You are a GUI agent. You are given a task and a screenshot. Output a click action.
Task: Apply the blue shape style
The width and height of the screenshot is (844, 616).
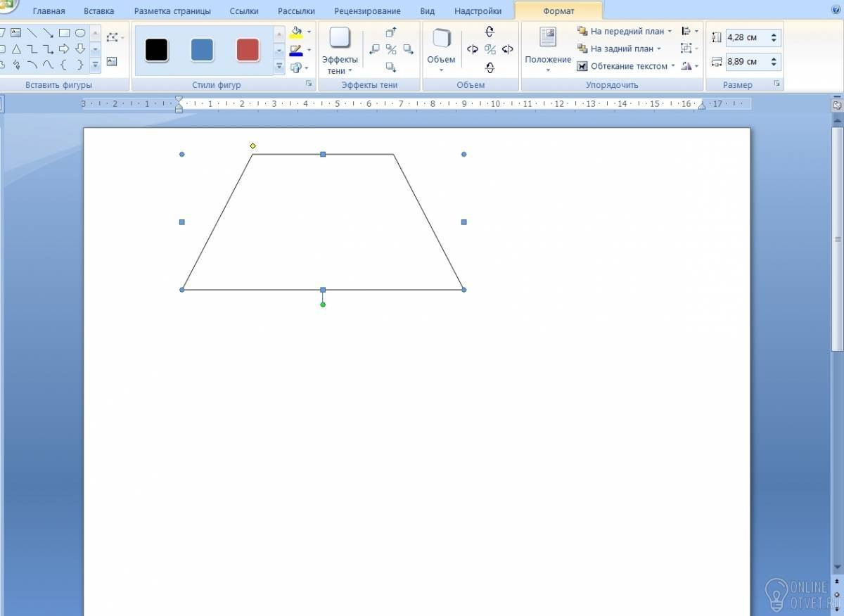pos(203,50)
